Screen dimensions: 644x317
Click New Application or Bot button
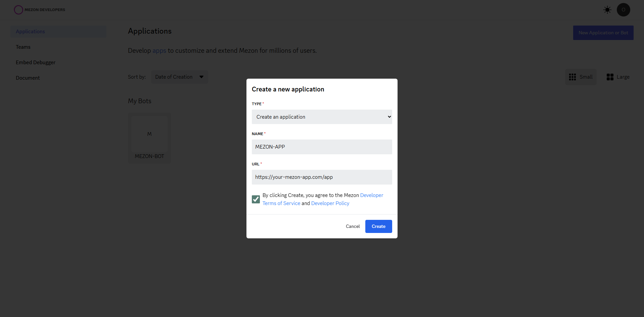603,33
